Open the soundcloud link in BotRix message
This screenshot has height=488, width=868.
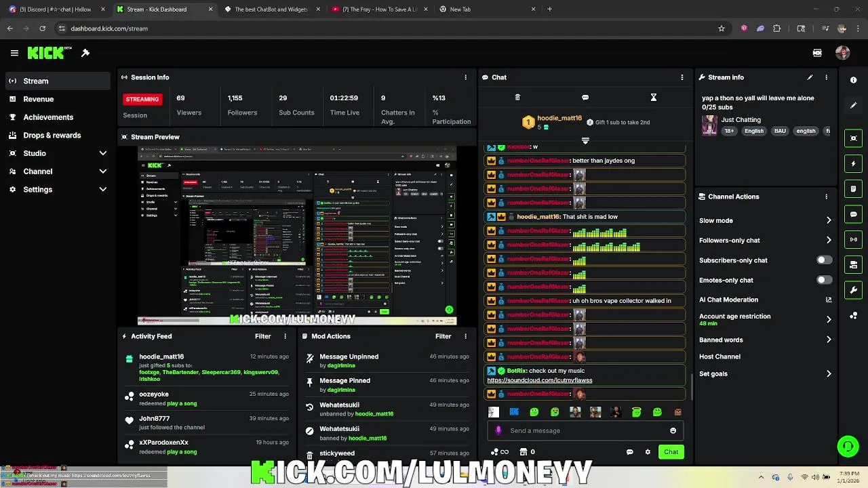pos(540,380)
